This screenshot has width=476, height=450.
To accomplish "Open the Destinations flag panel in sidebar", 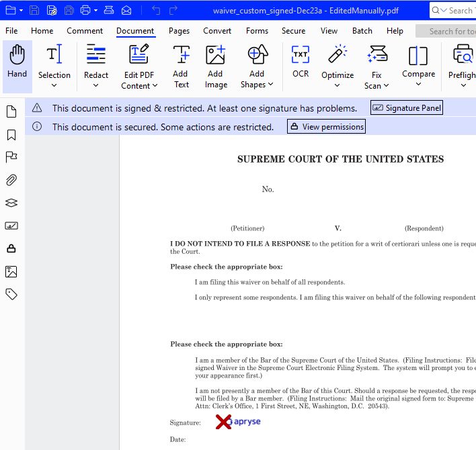I will coord(11,157).
